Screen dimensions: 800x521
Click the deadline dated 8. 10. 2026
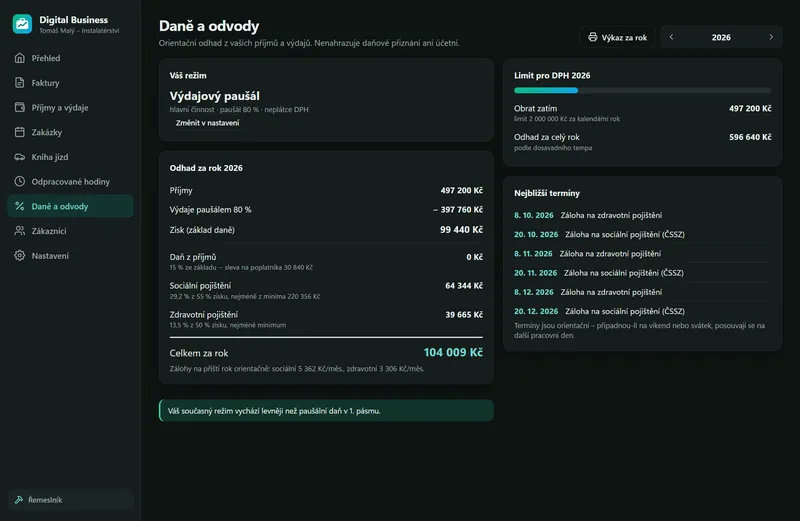click(x=642, y=215)
